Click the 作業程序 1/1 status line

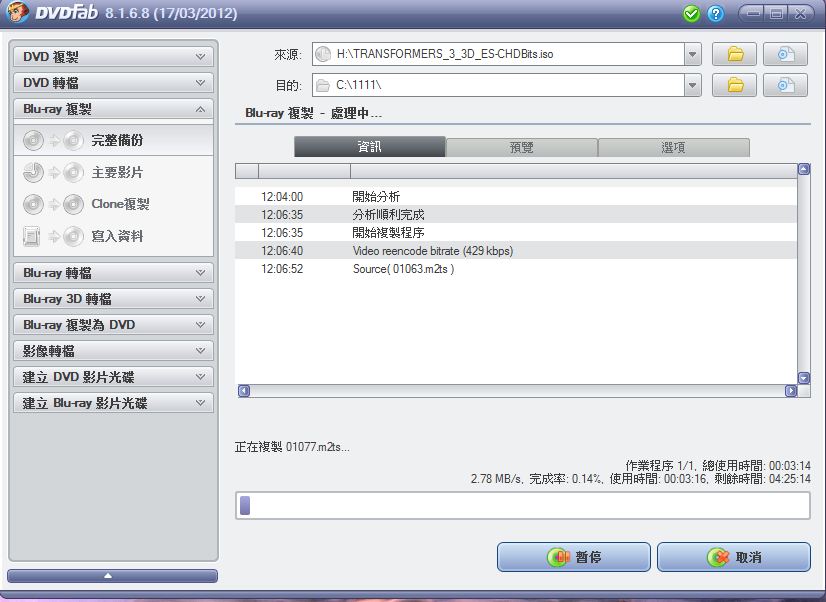(718, 466)
